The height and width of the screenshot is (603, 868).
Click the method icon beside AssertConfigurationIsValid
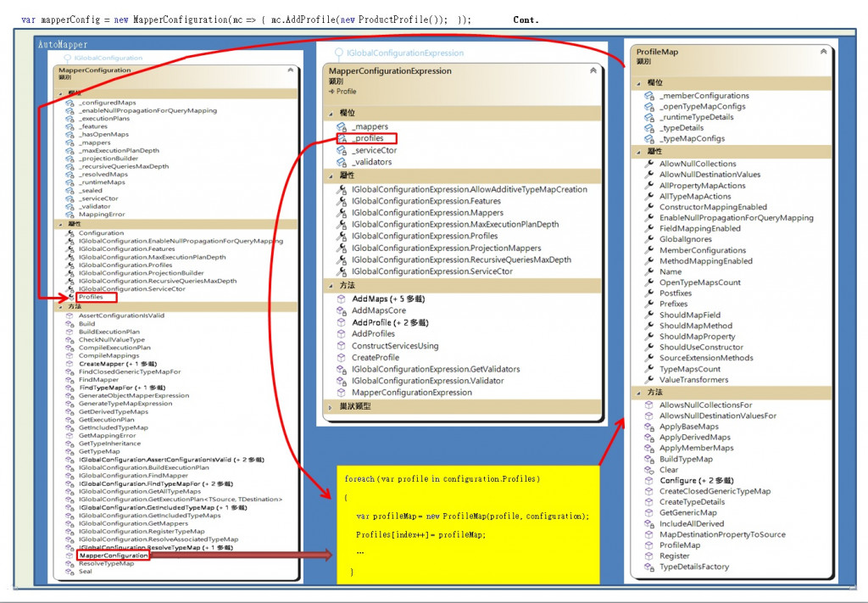70,315
